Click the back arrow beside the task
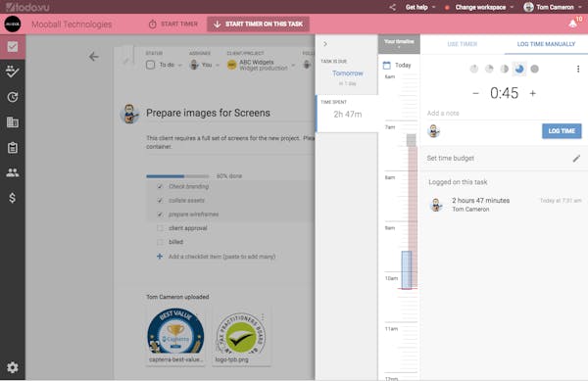Viewport: 588px width, 381px height. tap(94, 57)
